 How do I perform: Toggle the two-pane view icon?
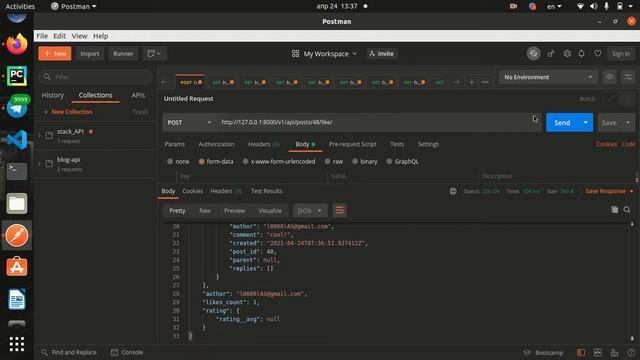tap(598, 352)
